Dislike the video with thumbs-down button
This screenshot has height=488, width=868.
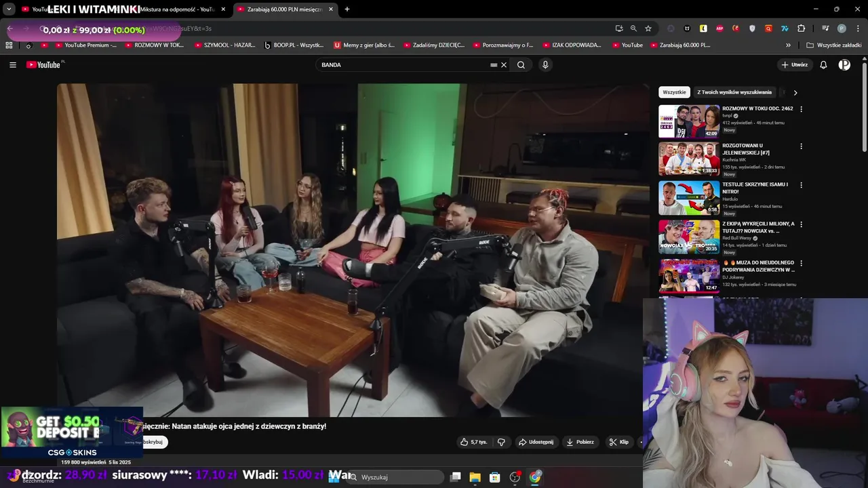pos(501,442)
